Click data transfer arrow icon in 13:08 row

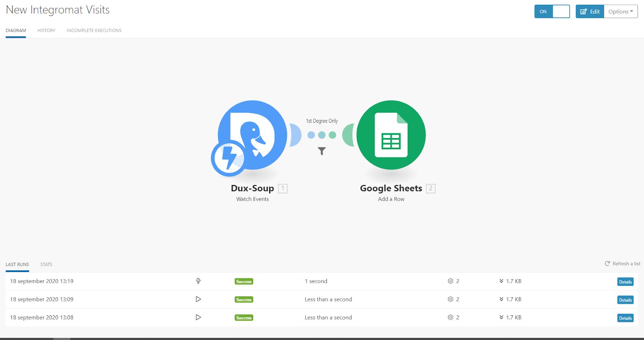502,317
